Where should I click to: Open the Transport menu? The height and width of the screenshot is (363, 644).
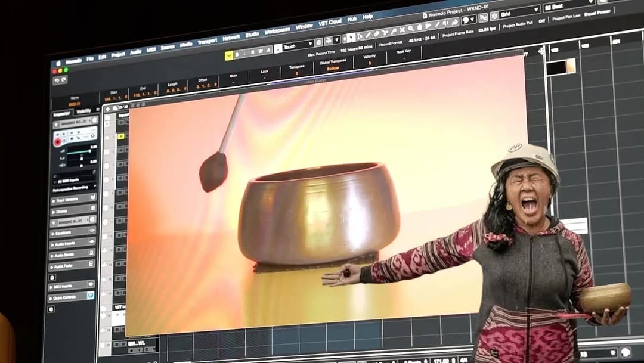[x=207, y=42]
